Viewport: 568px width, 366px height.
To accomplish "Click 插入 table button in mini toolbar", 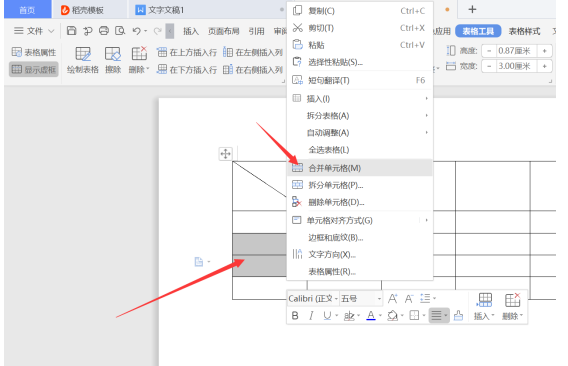I will coord(484,307).
